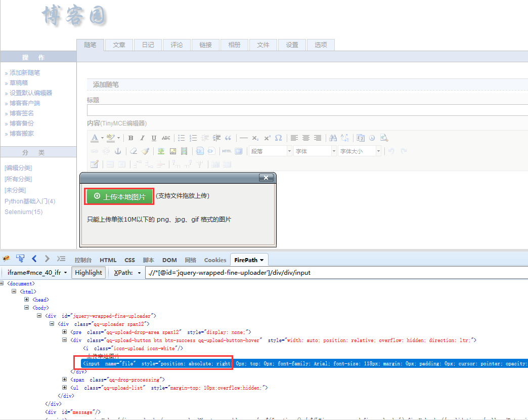Open preview magnifier icon
Screen dimensions: 528x420
click(384, 138)
